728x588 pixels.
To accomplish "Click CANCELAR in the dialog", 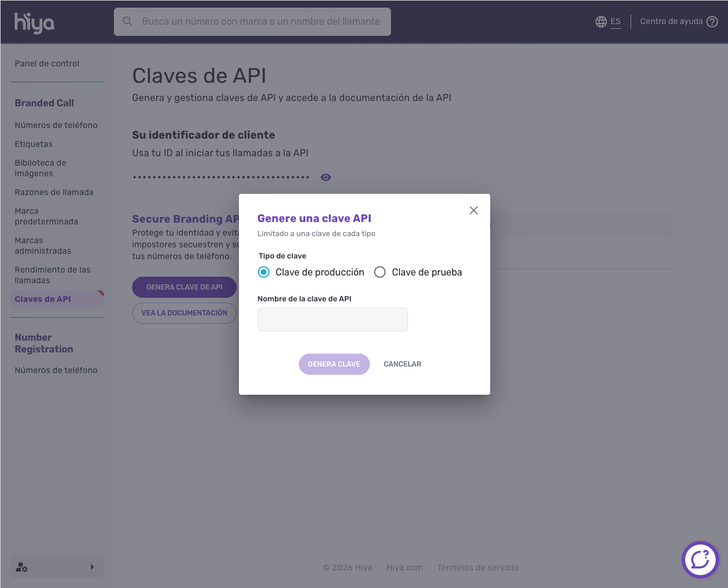I will tap(402, 364).
